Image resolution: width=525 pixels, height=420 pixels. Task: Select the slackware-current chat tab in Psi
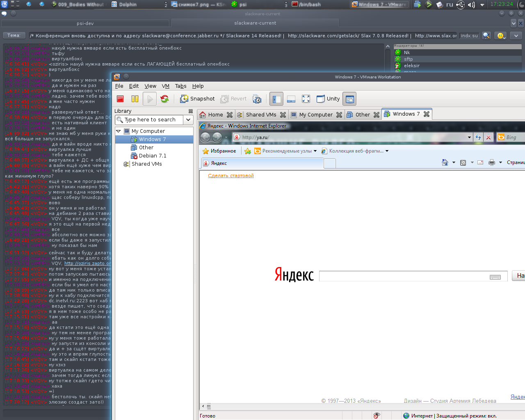[255, 23]
